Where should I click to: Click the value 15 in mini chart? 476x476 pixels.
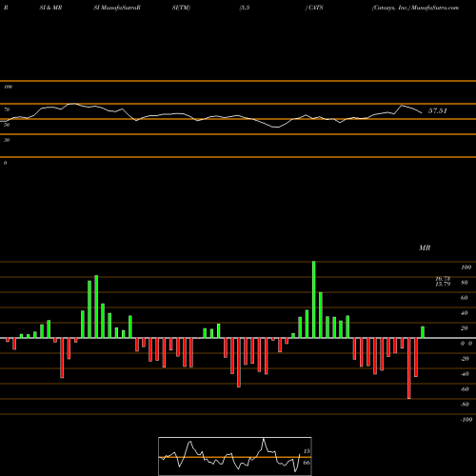pyautogui.click(x=307, y=451)
